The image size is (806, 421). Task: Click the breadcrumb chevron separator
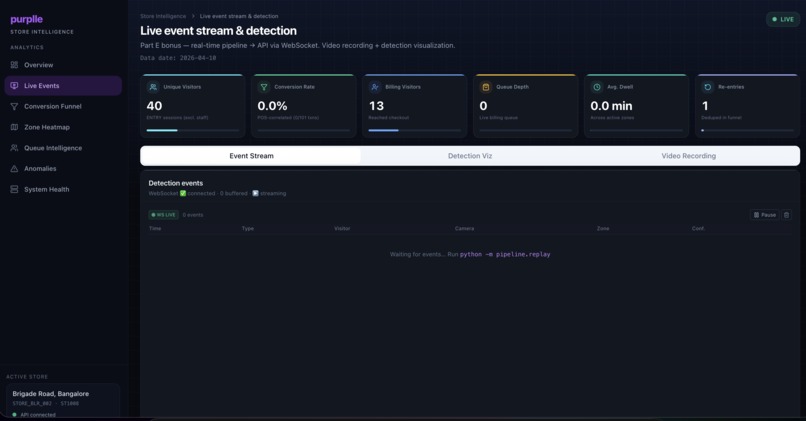[x=193, y=16]
